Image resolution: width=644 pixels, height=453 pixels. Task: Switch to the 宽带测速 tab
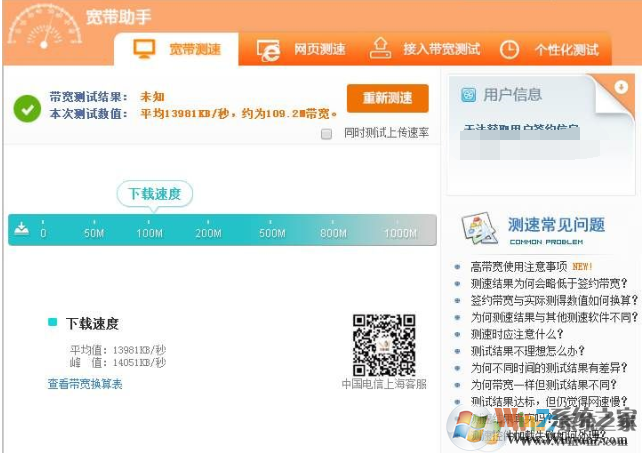point(177,49)
